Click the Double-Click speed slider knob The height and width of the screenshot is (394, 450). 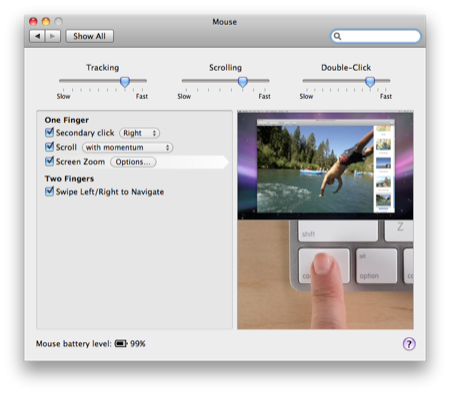pyautogui.click(x=370, y=82)
